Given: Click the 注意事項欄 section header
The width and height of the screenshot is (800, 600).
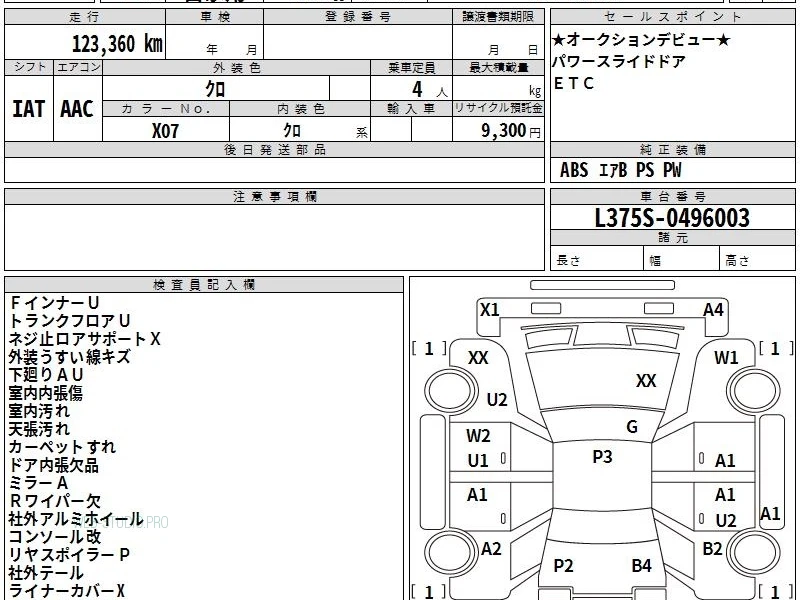Looking at the screenshot, I should tap(274, 196).
